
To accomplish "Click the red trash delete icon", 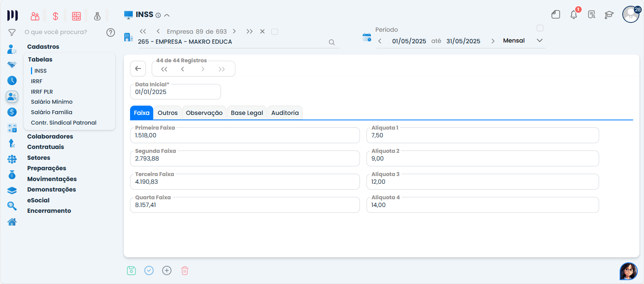I will pos(185,270).
